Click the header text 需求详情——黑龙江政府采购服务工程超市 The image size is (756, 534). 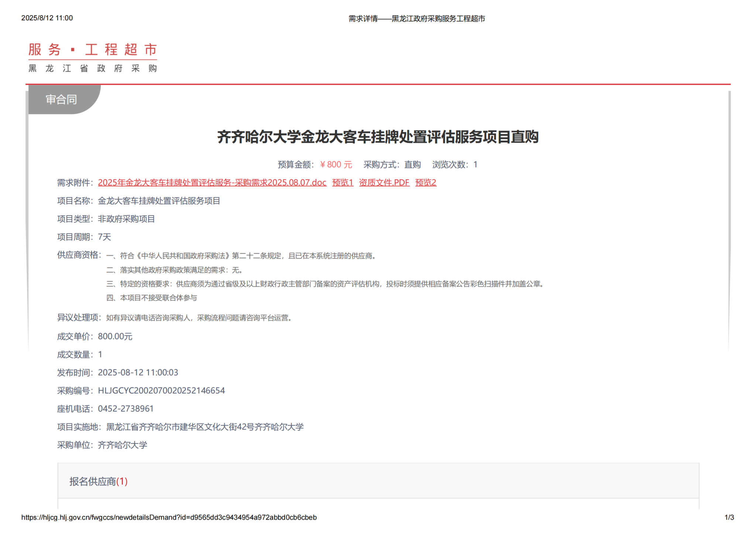tap(416, 18)
